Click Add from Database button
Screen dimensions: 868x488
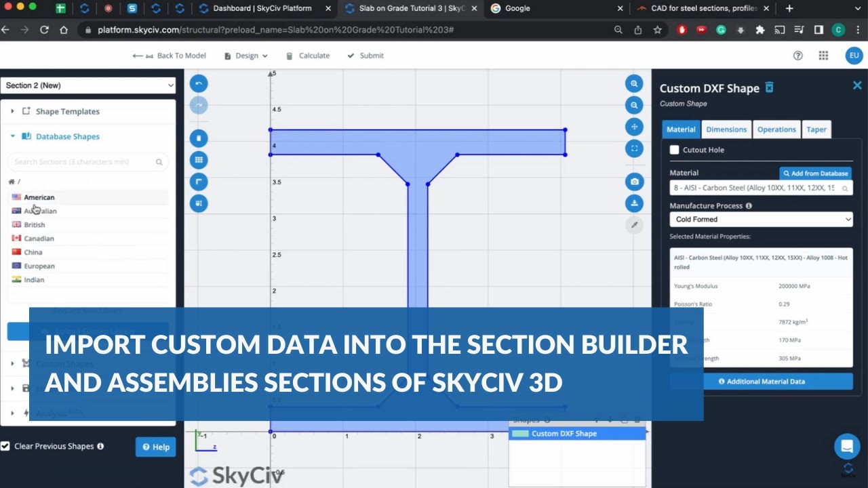click(816, 174)
